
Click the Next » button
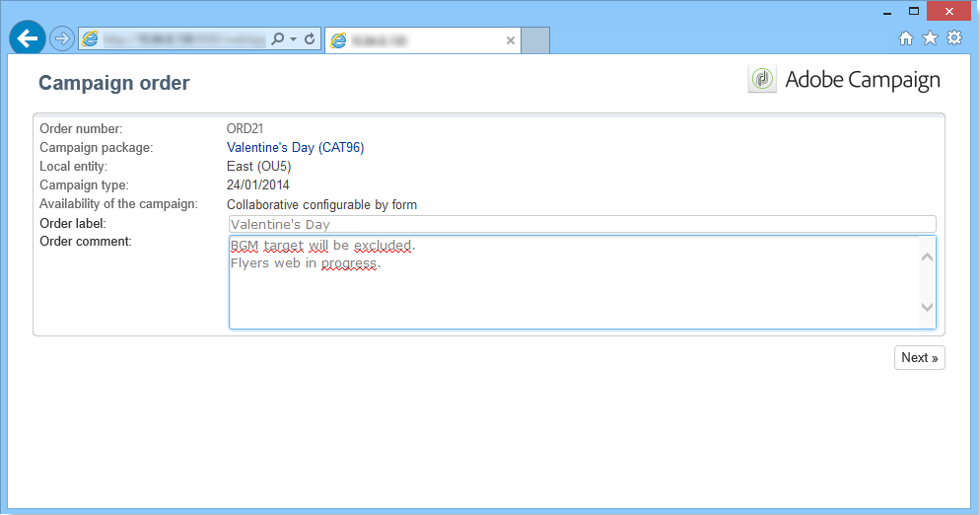[920, 358]
